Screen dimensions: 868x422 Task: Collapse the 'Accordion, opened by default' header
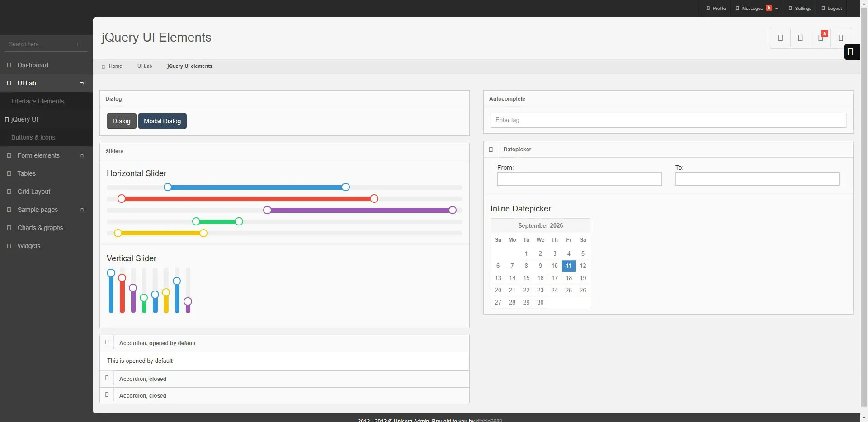[284, 343]
